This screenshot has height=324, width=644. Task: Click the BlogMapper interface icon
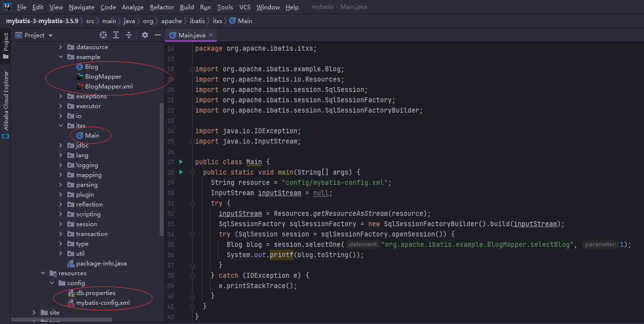click(x=80, y=77)
